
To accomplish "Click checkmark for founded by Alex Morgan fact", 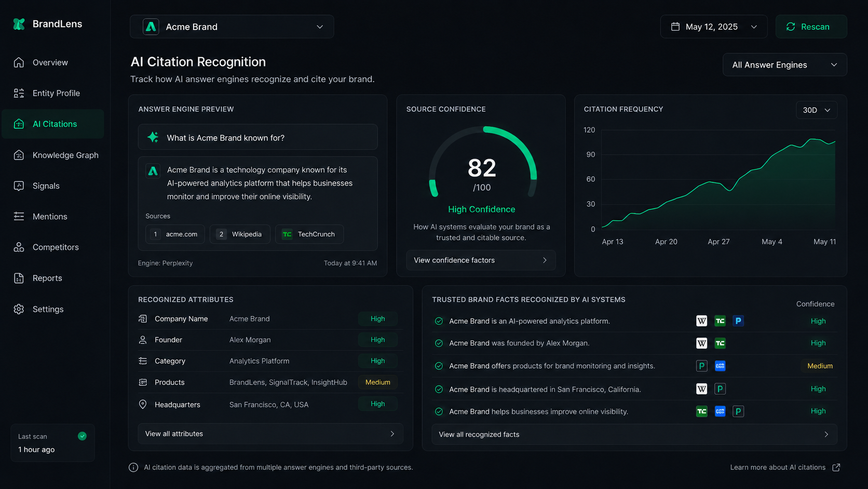I will [x=439, y=343].
